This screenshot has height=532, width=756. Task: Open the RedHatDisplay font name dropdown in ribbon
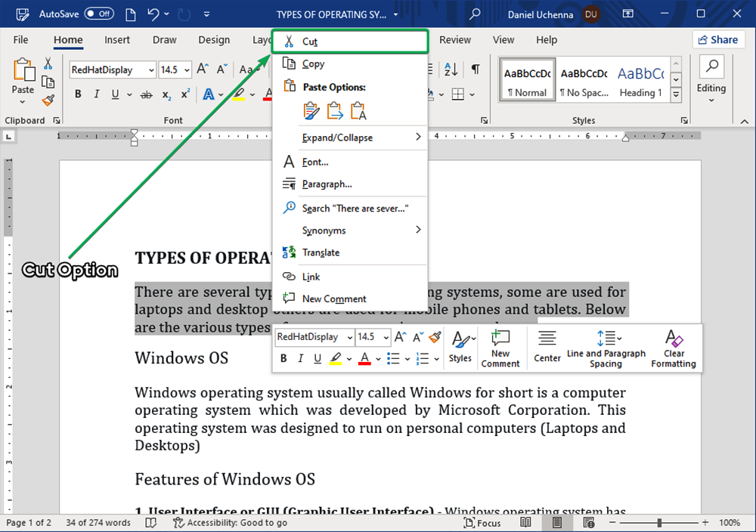pyautogui.click(x=151, y=70)
